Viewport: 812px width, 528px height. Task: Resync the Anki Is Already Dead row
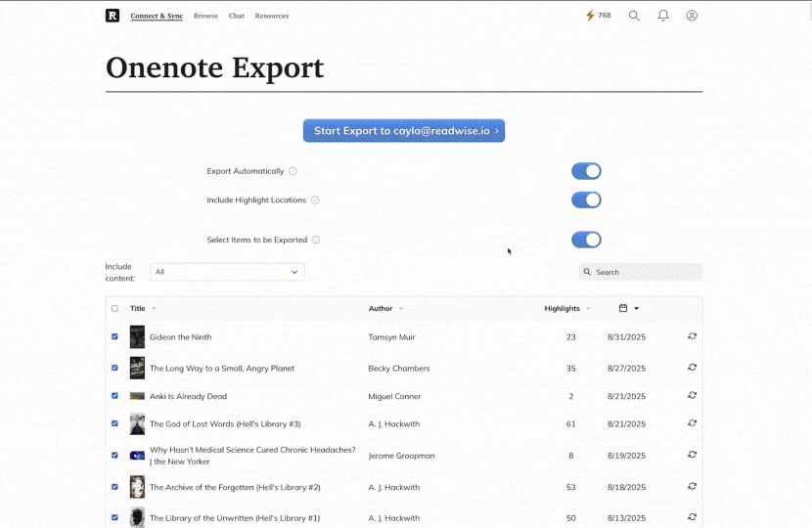point(692,395)
